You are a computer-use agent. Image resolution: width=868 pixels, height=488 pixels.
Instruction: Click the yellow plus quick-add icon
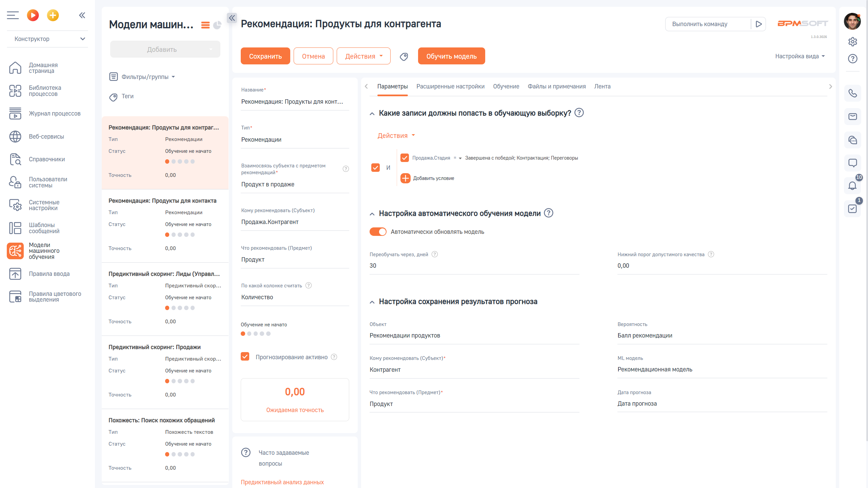point(53,15)
